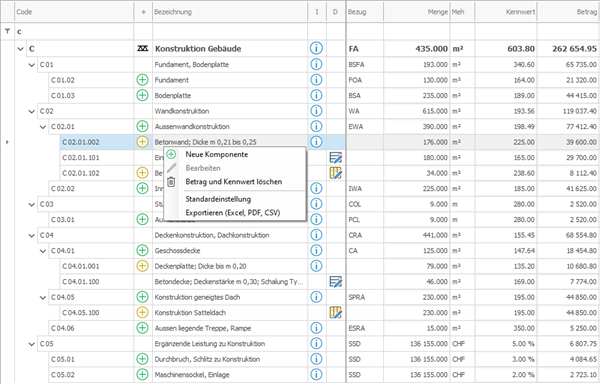Show info for Aussen liegende Treppe row
Image resolution: width=600 pixels, height=384 pixels.
coord(316,328)
